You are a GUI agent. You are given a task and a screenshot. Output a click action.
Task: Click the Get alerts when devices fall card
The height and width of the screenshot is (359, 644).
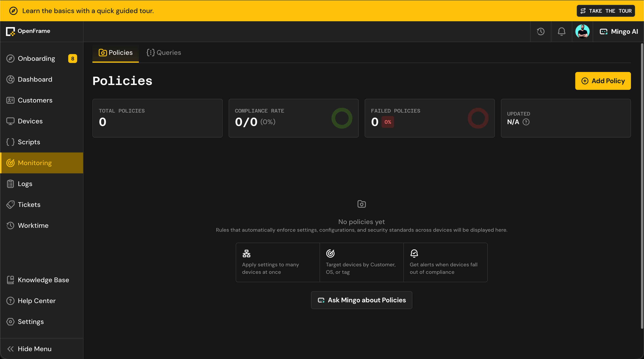coord(445,263)
